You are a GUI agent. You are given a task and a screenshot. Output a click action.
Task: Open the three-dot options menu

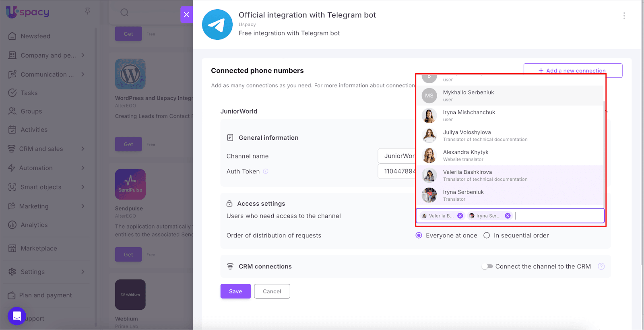pyautogui.click(x=624, y=16)
